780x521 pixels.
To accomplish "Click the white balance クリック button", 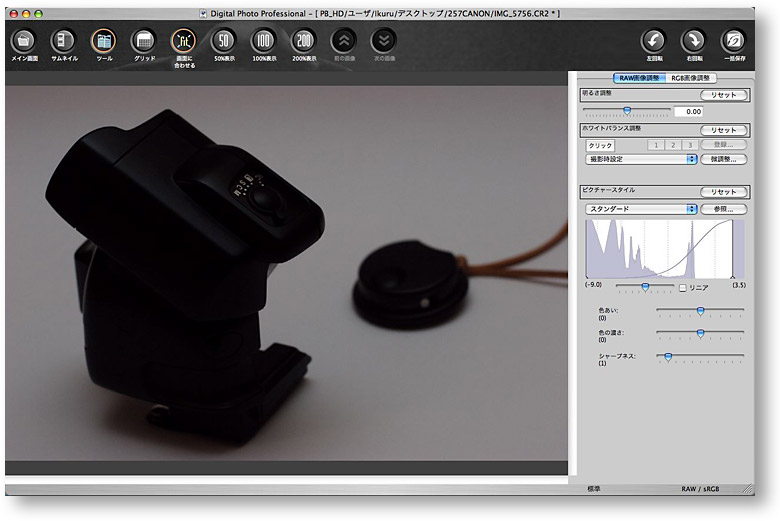I will click(600, 145).
